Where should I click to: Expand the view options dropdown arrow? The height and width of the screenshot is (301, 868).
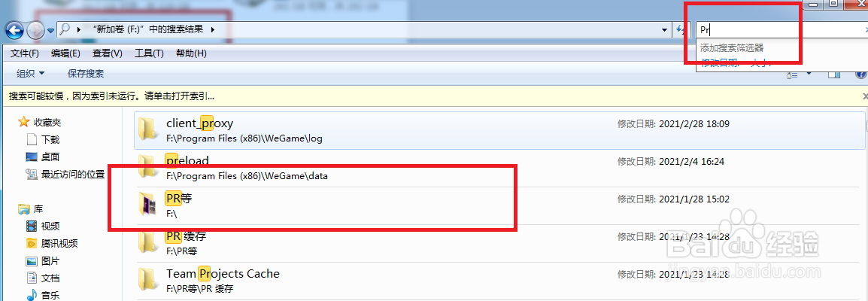coord(809,74)
